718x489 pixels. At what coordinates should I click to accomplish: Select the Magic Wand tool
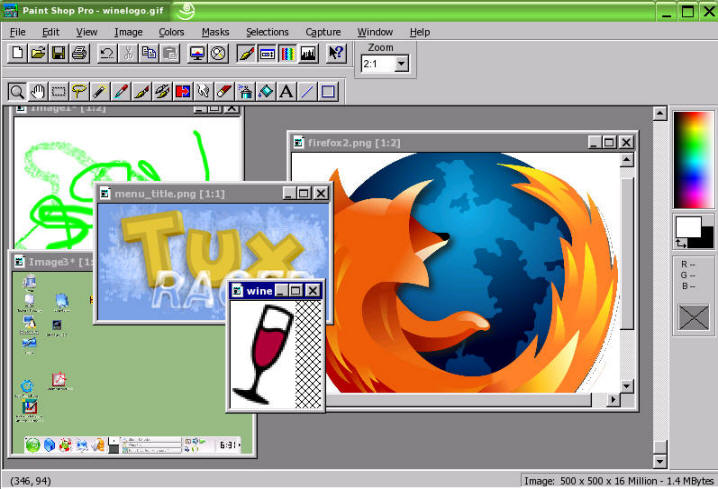[x=99, y=92]
